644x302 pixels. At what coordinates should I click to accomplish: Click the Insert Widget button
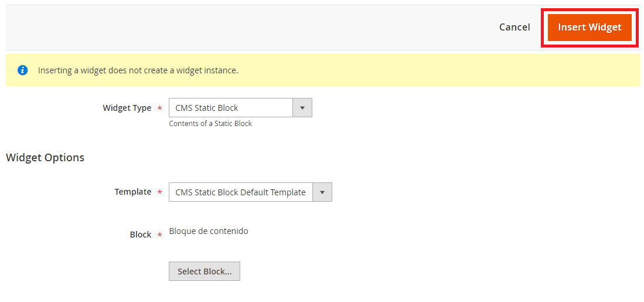(590, 28)
